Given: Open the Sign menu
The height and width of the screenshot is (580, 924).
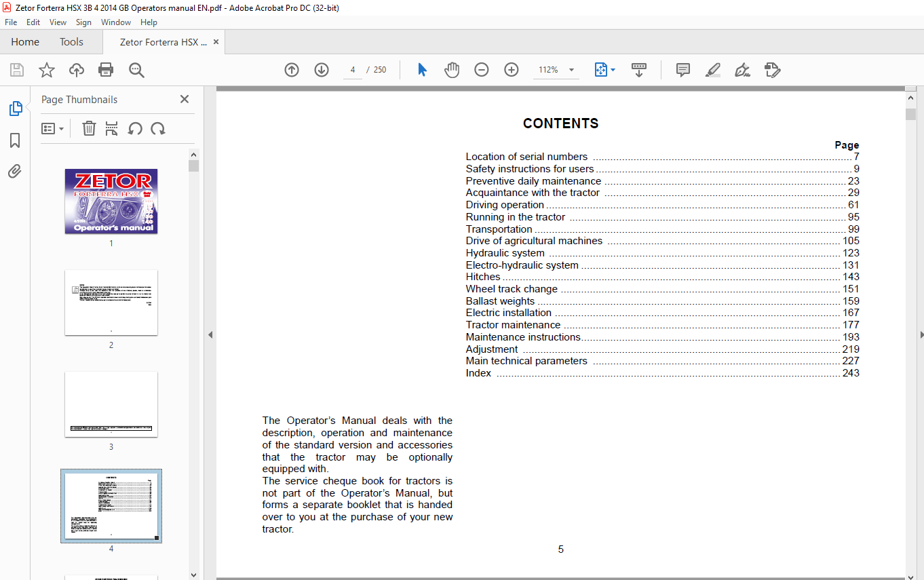Looking at the screenshot, I should click(83, 22).
